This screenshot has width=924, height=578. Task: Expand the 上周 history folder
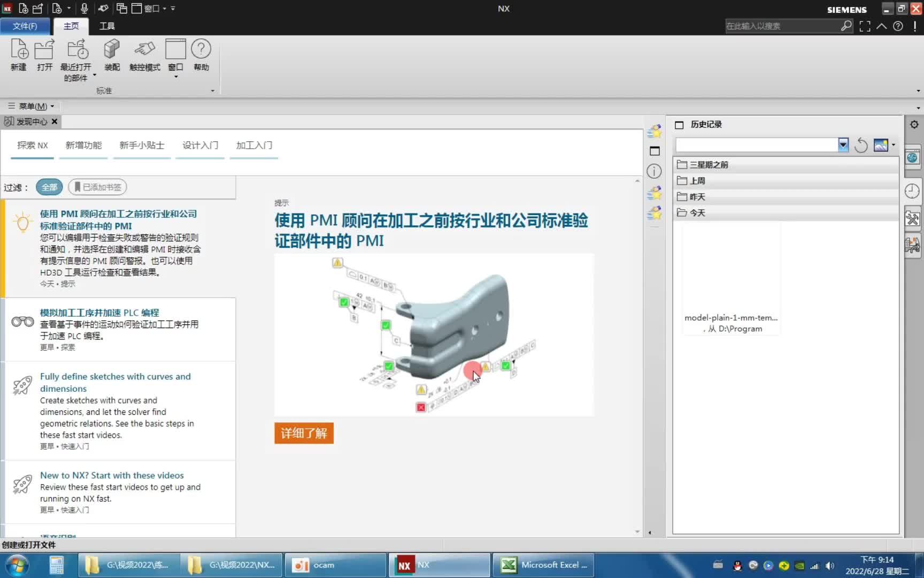tap(785, 181)
